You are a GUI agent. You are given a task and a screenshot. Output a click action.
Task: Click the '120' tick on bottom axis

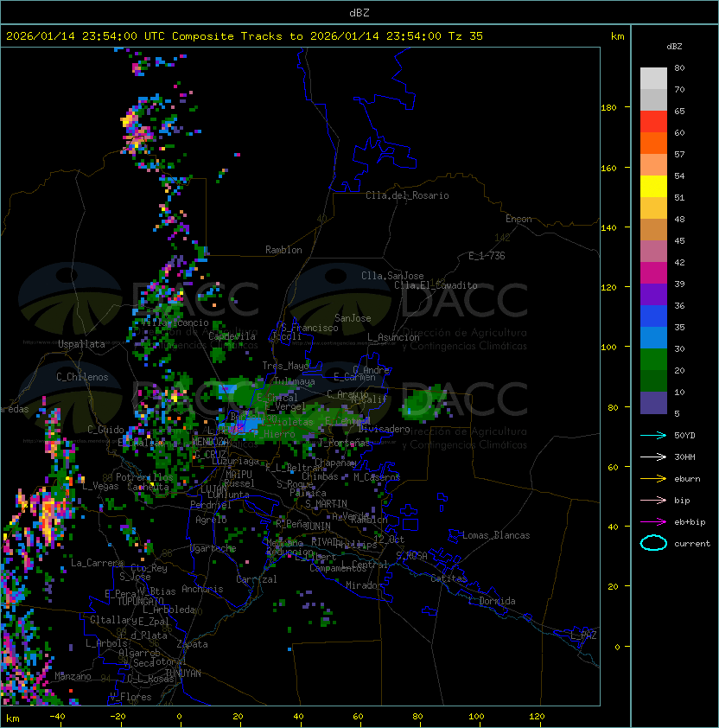537,717
